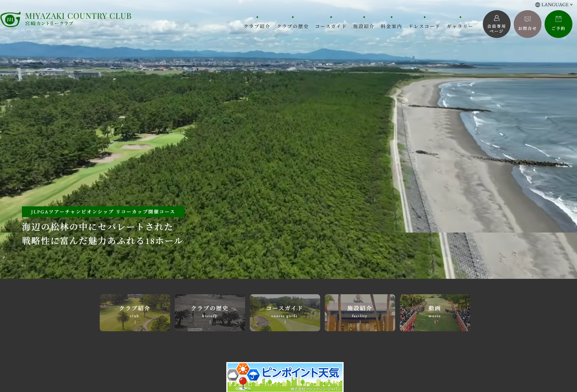Click the 動画 movie thumbnail
The height and width of the screenshot is (392, 577).
(435, 312)
